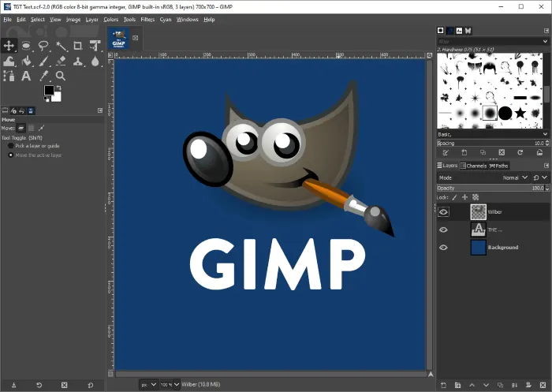The height and width of the screenshot is (392, 552).
Task: Open the Filters menu
Action: [x=147, y=20]
